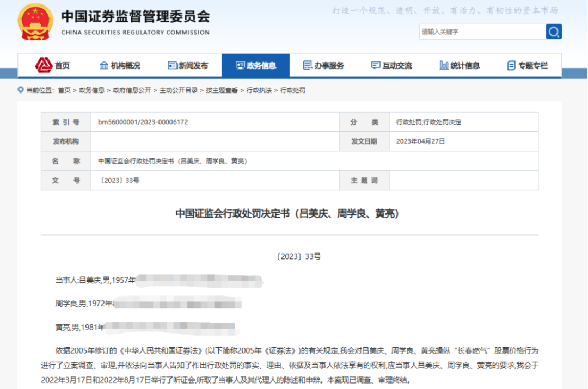Click the 发布机构 label cell
The width and height of the screenshot is (588, 389).
tap(66, 141)
